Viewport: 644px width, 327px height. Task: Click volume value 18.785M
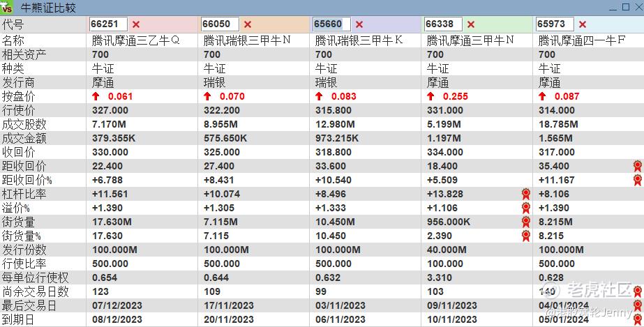click(559, 124)
